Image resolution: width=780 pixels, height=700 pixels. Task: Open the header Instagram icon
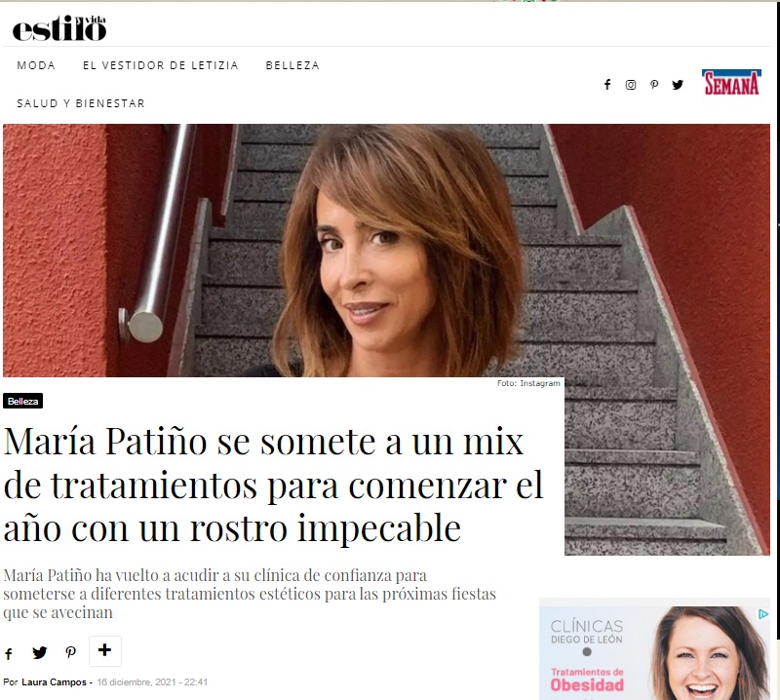[630, 85]
